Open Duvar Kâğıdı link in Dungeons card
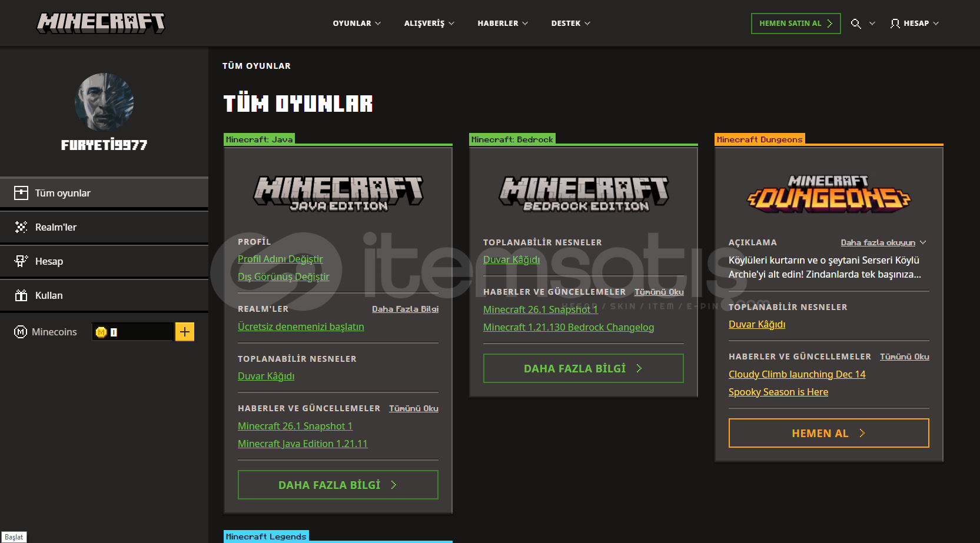980x543 pixels. coord(757,324)
